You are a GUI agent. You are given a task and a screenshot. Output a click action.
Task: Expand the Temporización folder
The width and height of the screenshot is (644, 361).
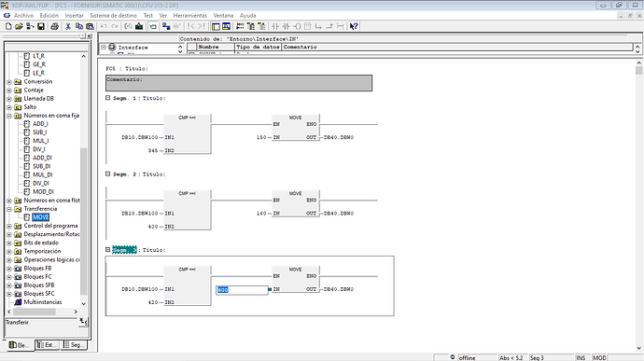point(9,251)
